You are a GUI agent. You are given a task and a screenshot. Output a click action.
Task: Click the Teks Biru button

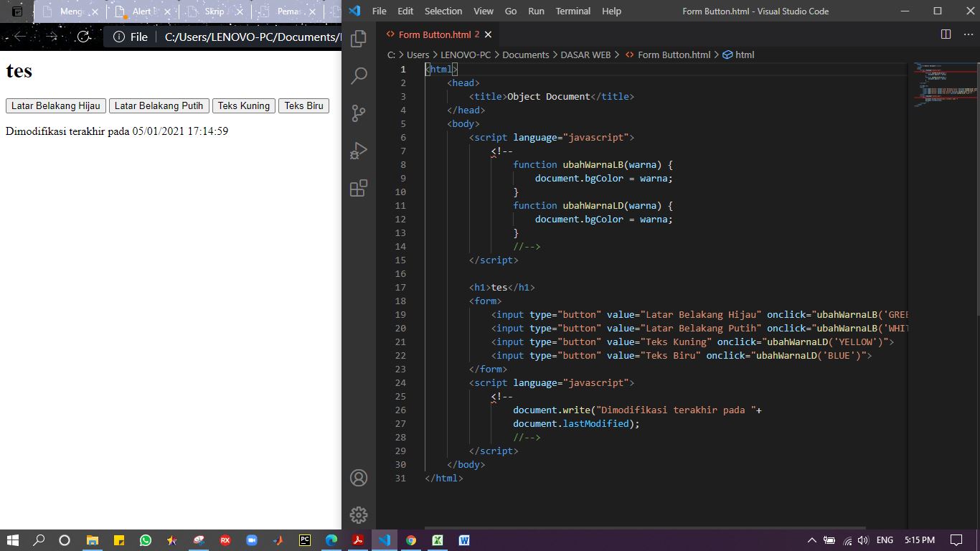303,105
